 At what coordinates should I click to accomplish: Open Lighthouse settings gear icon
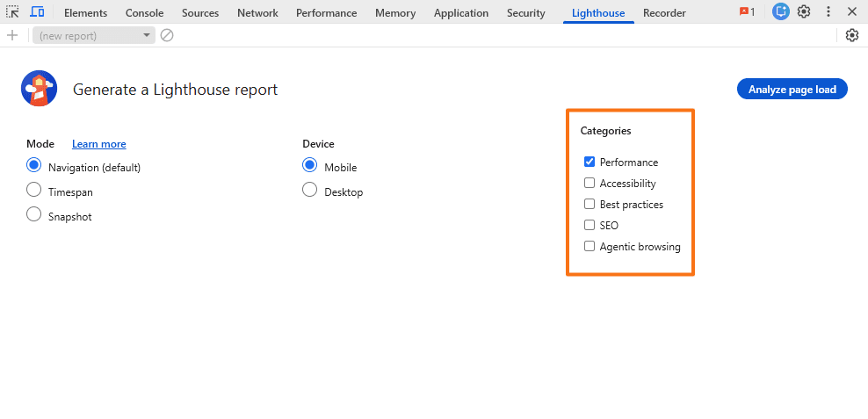852,35
